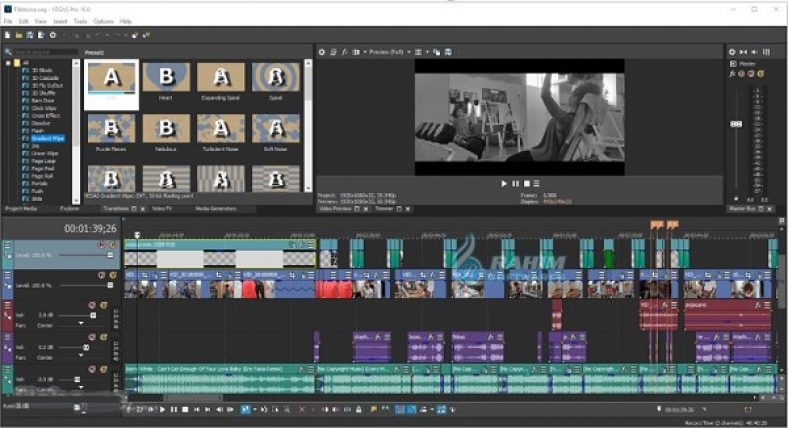
Task: Switch to the Project Media tab
Action: (x=22, y=209)
